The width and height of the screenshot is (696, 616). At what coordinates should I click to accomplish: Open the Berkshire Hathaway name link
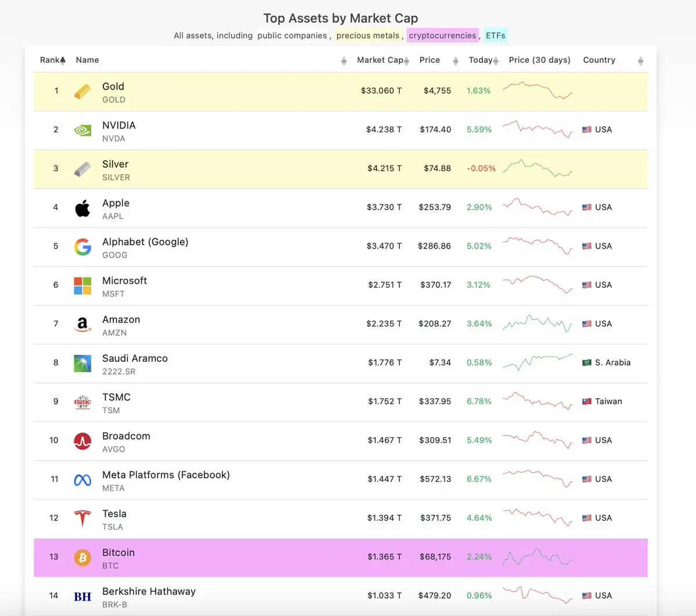pos(149,592)
